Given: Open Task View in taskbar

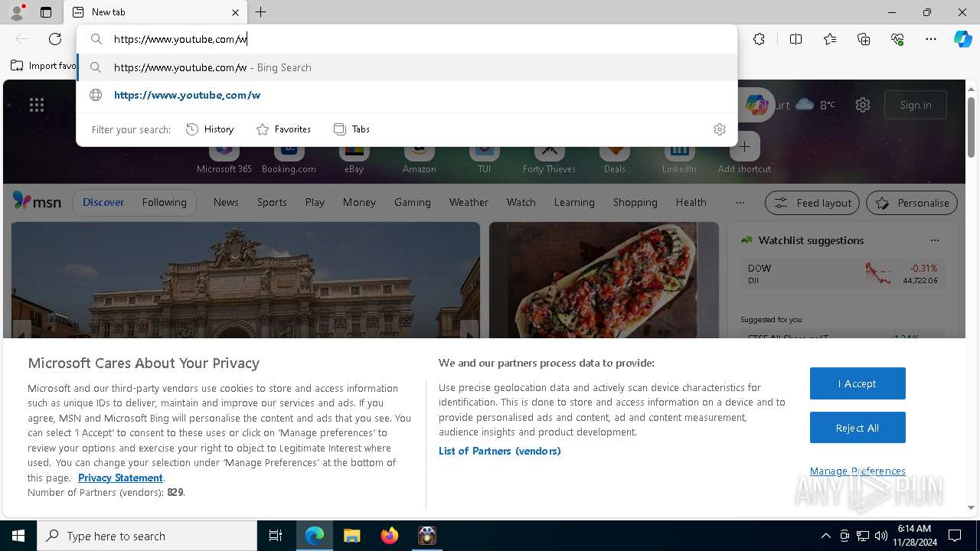Looking at the screenshot, I should pyautogui.click(x=276, y=536).
